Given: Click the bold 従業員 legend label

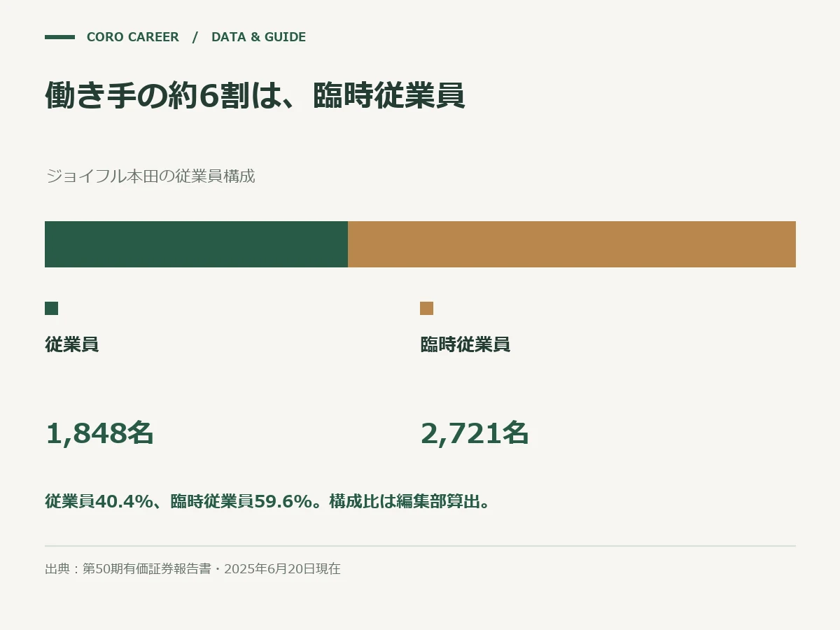Looking at the screenshot, I should tap(71, 344).
